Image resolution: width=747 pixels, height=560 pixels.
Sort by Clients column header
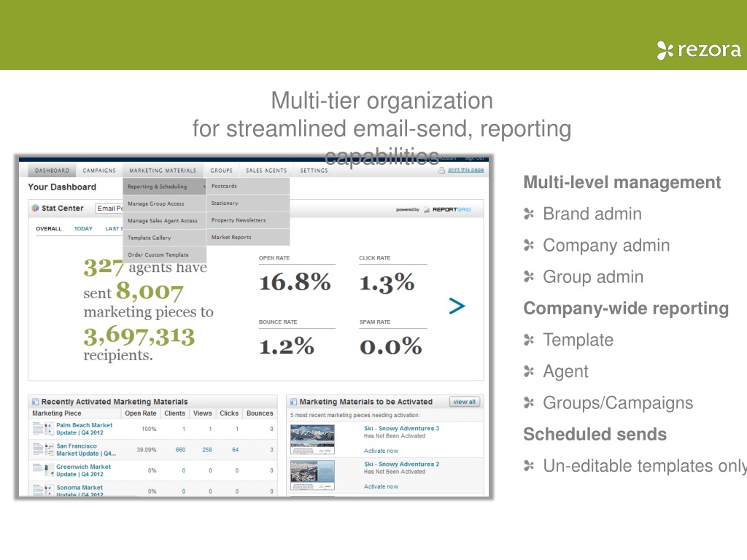click(175, 413)
